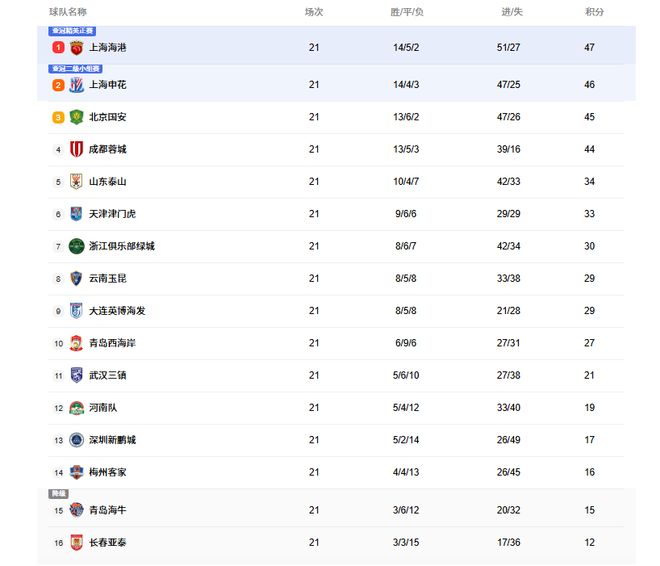This screenshot has height=566, width=660.
Task: Open the 河南队 team name link
Action: pyautogui.click(x=103, y=408)
